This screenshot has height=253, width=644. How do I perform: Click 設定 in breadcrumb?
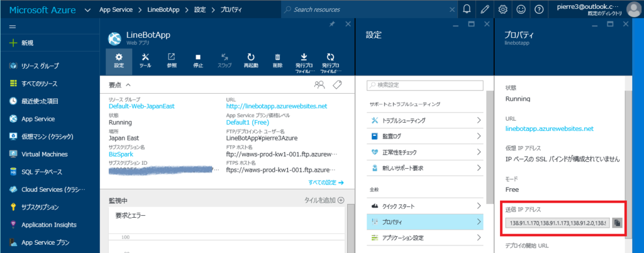pyautogui.click(x=200, y=9)
